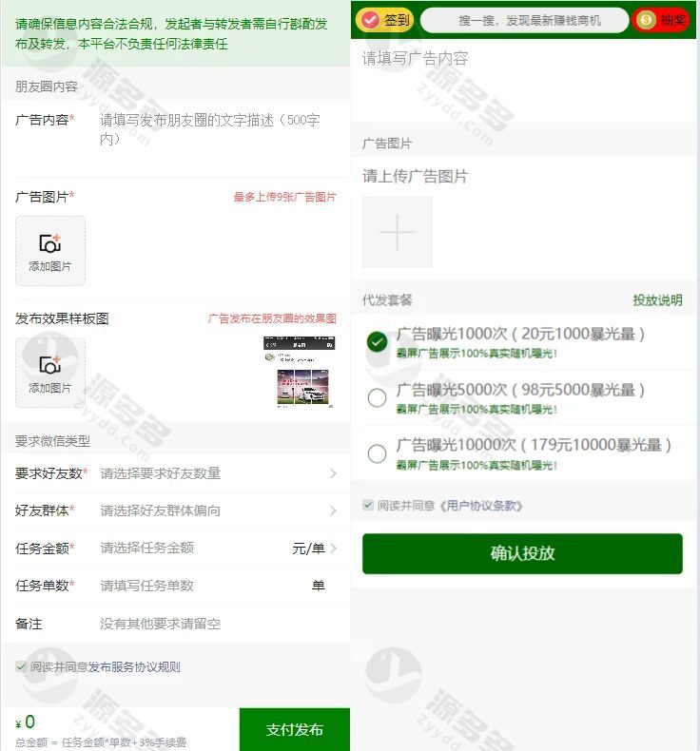Viewport: 700px width, 751px height.
Task: Toggle the 阅读并同意发布服务协议规则 checkbox
Action: [x=21, y=666]
